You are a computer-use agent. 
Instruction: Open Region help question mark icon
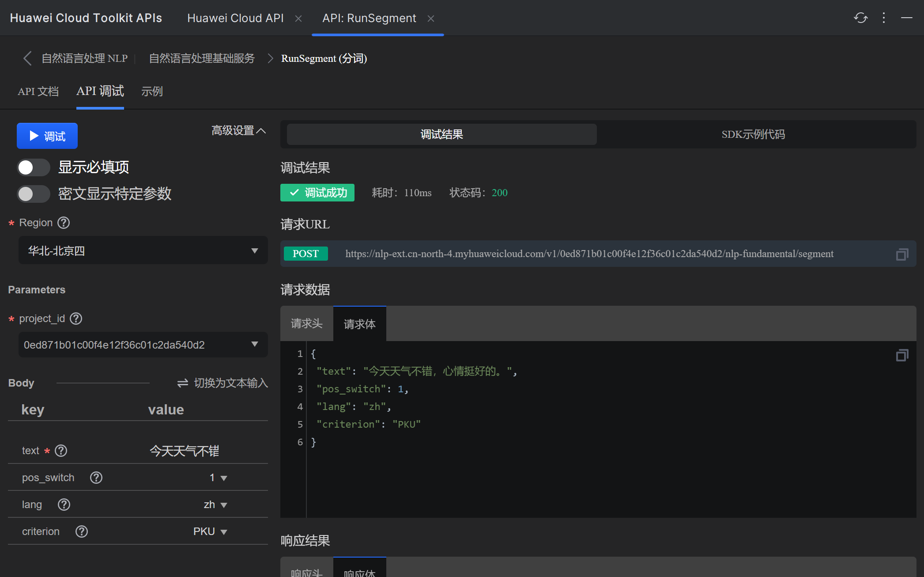click(x=64, y=223)
